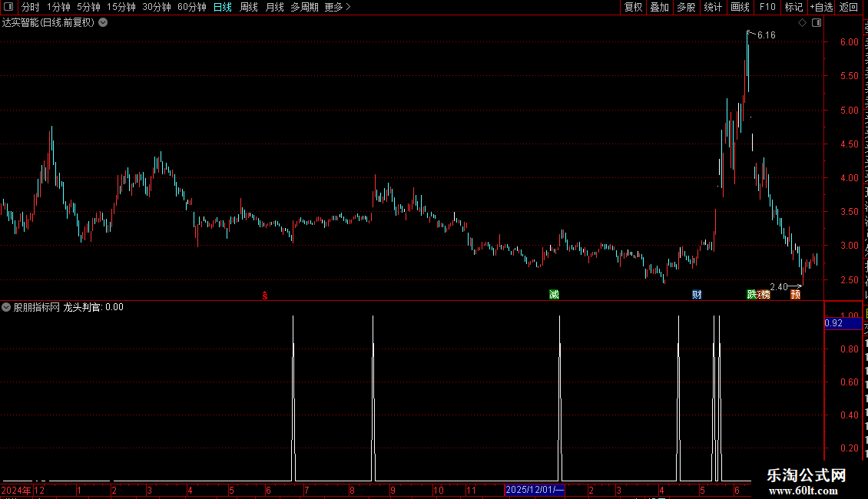Click the 返回 back button
Image resolution: width=868 pixels, height=499 pixels.
click(x=849, y=7)
